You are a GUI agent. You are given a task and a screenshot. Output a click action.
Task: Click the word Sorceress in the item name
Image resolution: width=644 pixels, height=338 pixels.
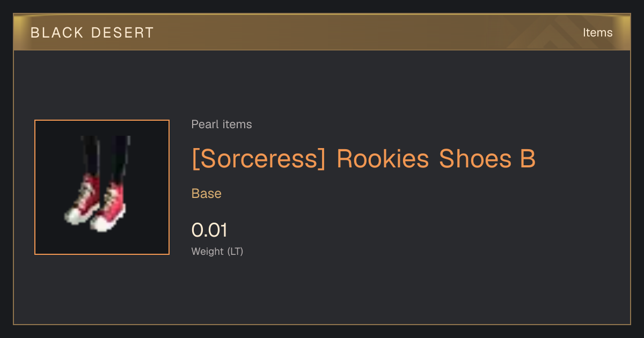(259, 159)
